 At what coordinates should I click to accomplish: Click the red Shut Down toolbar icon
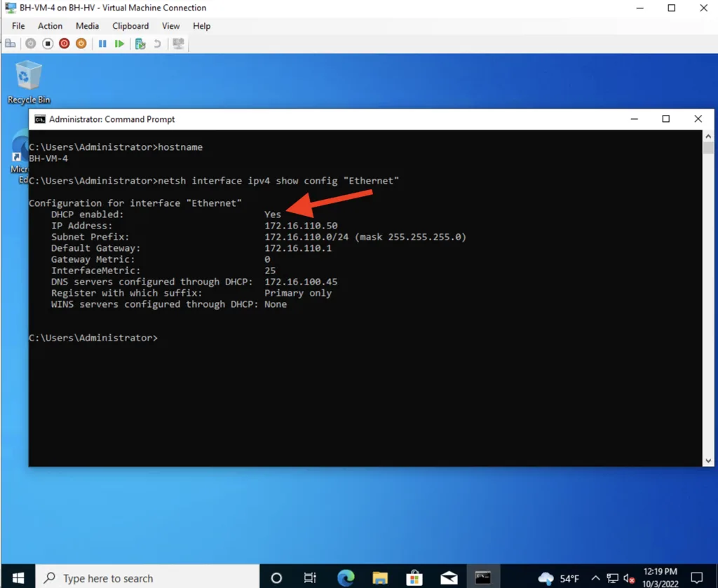tap(64, 44)
